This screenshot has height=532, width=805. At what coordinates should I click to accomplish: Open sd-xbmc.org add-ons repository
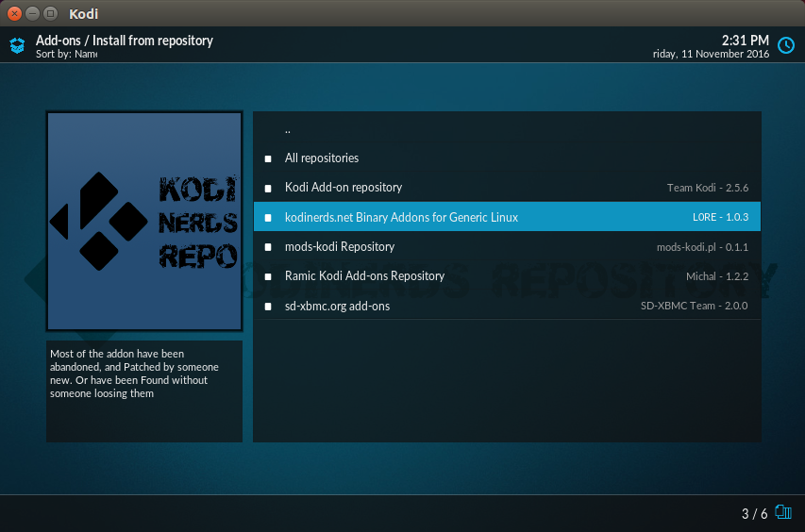pos(507,306)
